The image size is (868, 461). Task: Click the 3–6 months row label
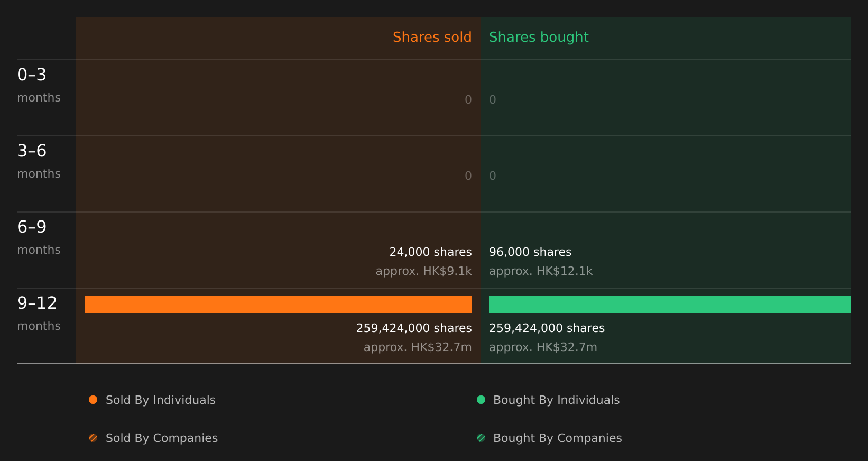pyautogui.click(x=39, y=161)
